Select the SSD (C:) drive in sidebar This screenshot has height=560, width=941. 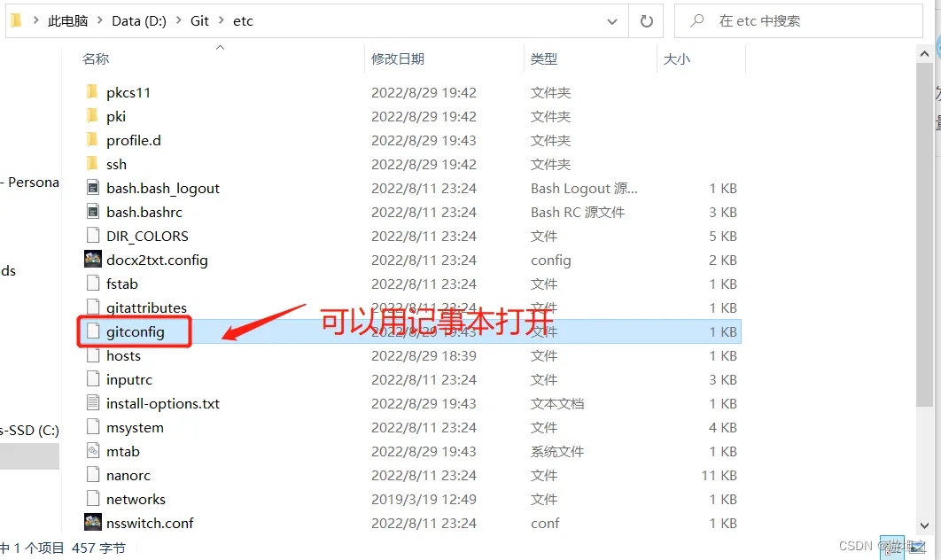click(x=29, y=431)
